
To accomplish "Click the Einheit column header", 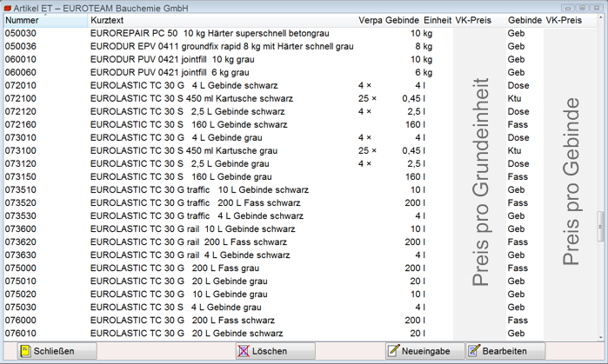I will [x=438, y=21].
